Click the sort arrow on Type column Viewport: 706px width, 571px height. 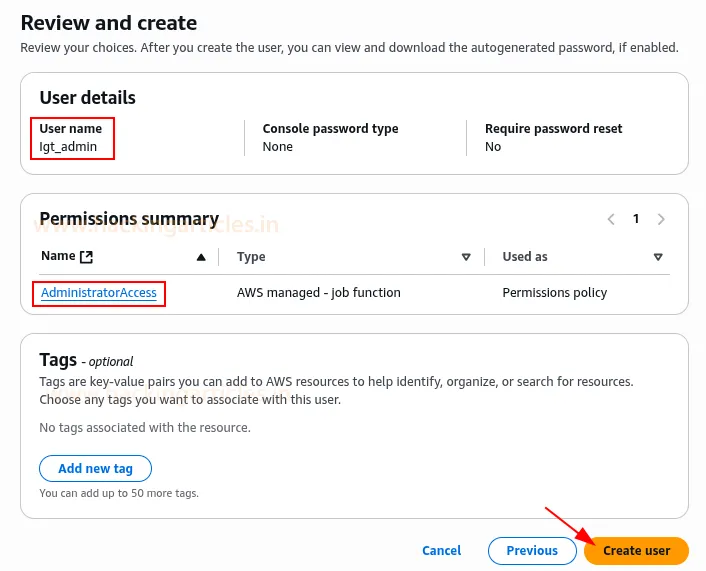466,257
